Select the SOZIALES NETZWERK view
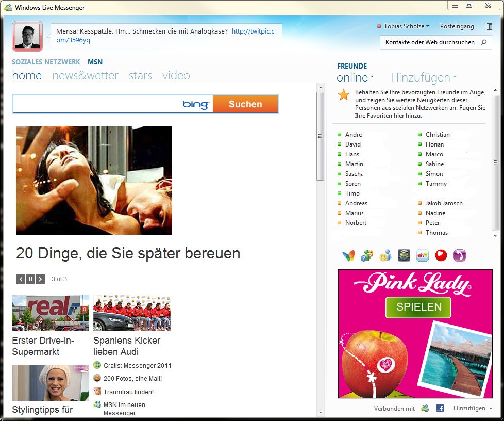The image size is (504, 421). 46,62
